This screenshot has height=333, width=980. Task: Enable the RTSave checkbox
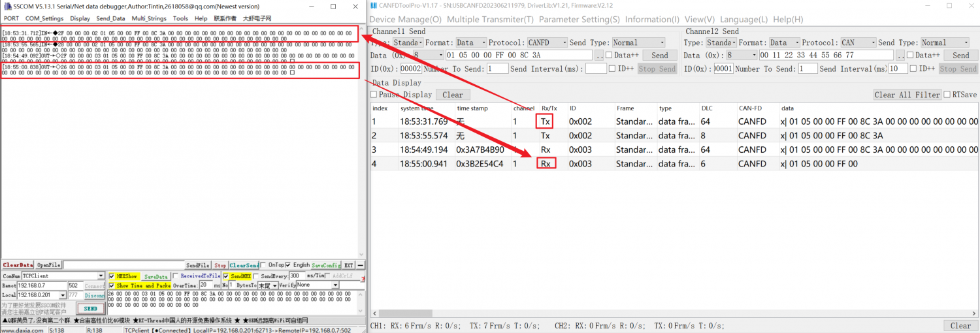[x=947, y=95]
